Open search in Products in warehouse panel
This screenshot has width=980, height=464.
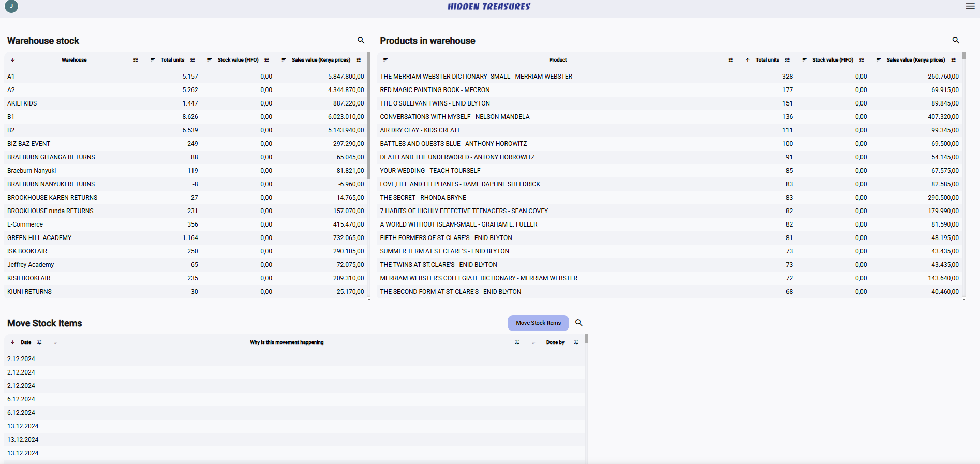coord(955,40)
